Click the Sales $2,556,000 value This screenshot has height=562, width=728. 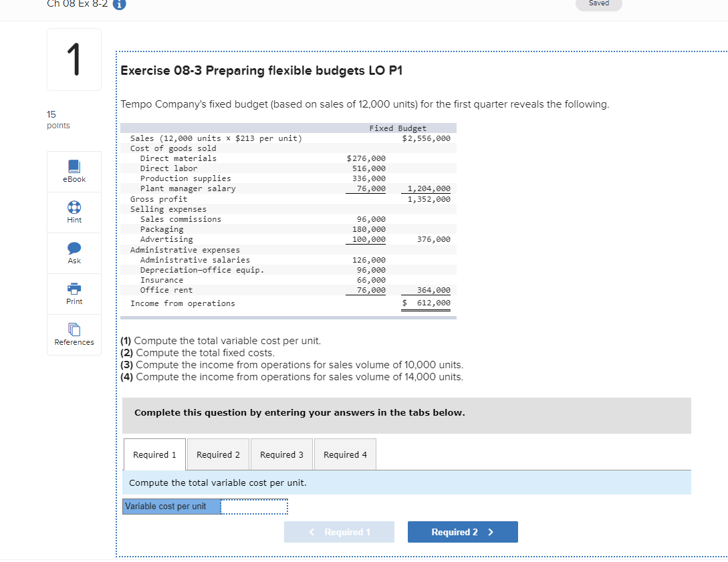(x=427, y=138)
